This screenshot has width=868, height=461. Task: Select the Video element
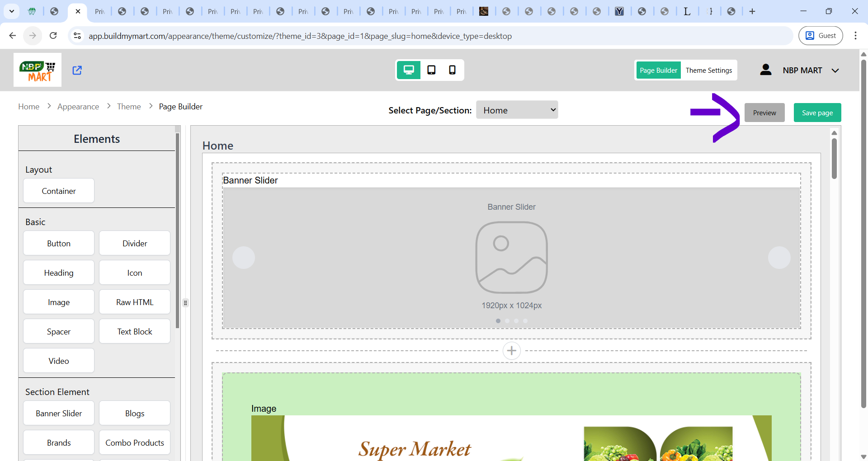59,361
